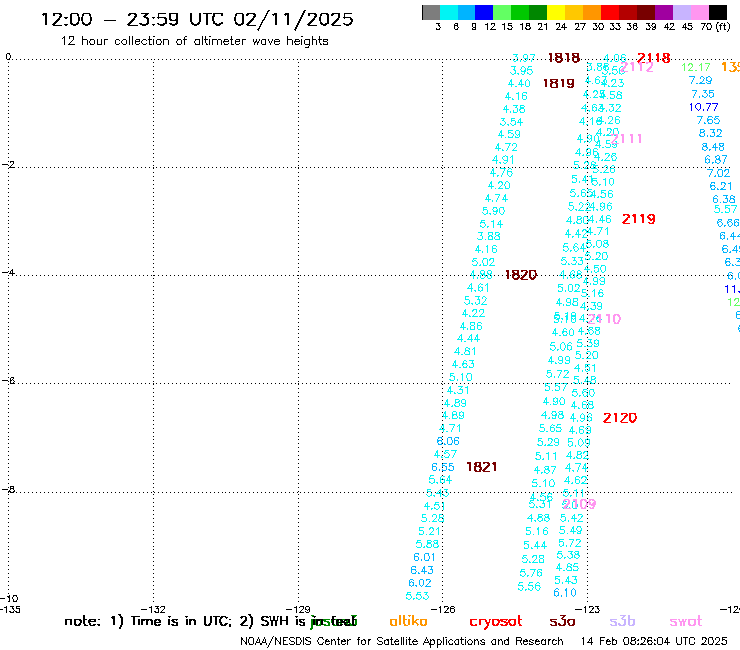Click the latitude axis label -8
740x650 pixels.
click(x=8, y=490)
